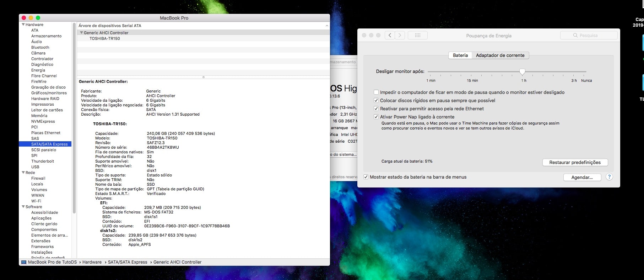
Task: Go forward in Poupança de Energia window
Action: (400, 35)
